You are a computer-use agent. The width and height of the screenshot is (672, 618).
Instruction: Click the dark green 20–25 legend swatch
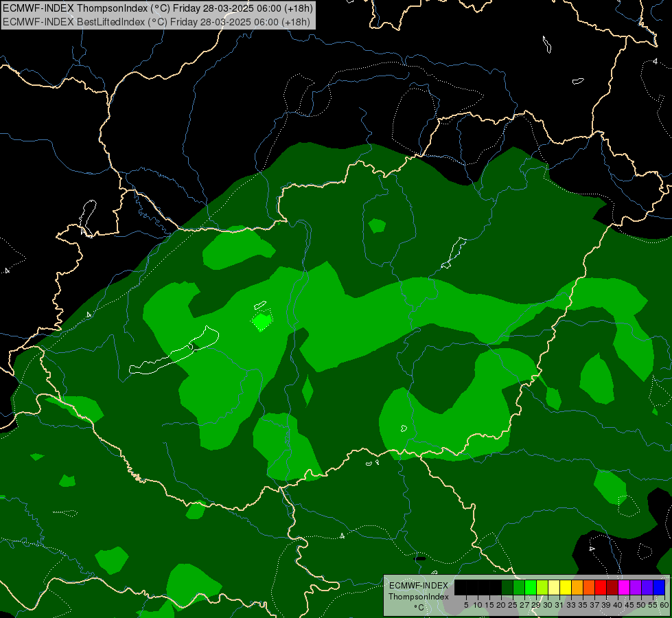pos(507,587)
